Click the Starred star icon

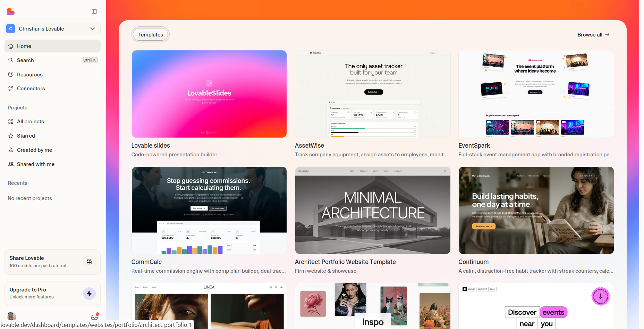(x=11, y=136)
